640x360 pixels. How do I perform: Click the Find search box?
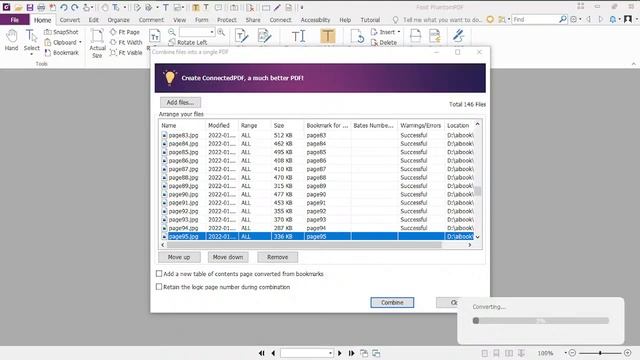535,19
